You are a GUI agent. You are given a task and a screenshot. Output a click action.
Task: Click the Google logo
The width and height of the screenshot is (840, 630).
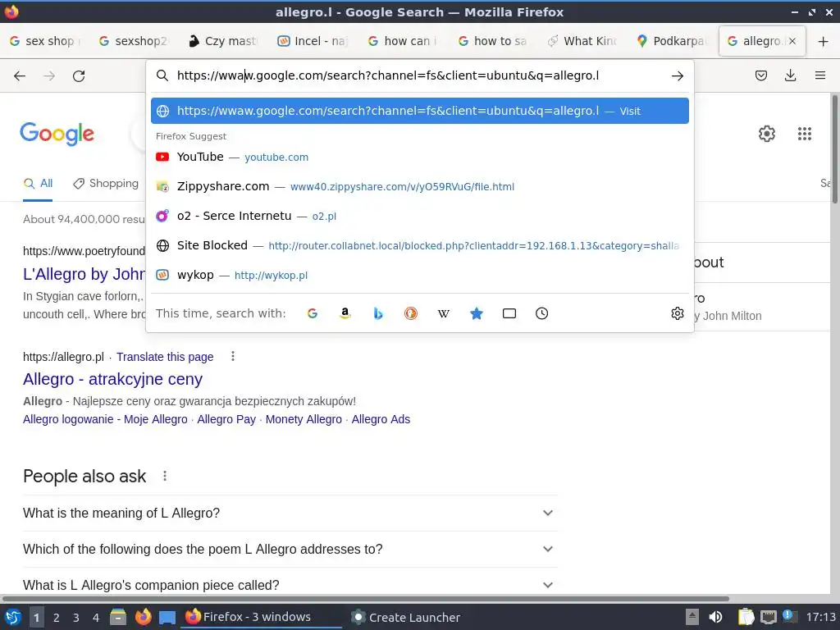(x=57, y=134)
